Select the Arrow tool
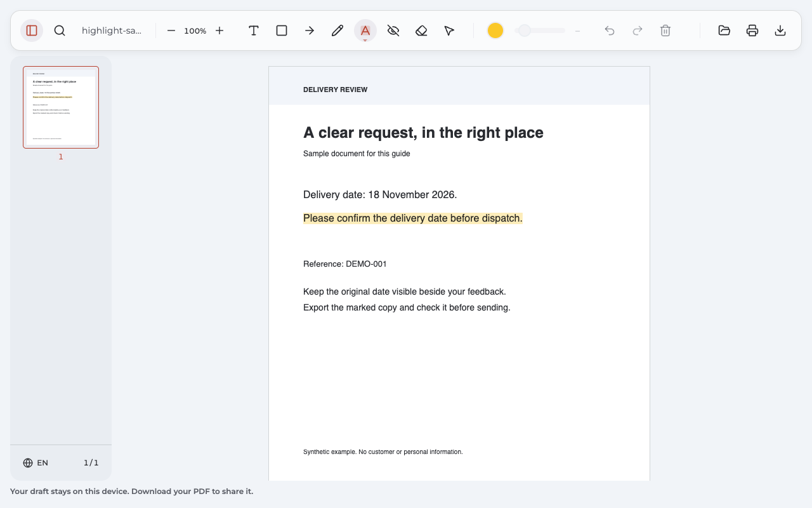Image resolution: width=812 pixels, height=508 pixels. point(310,30)
